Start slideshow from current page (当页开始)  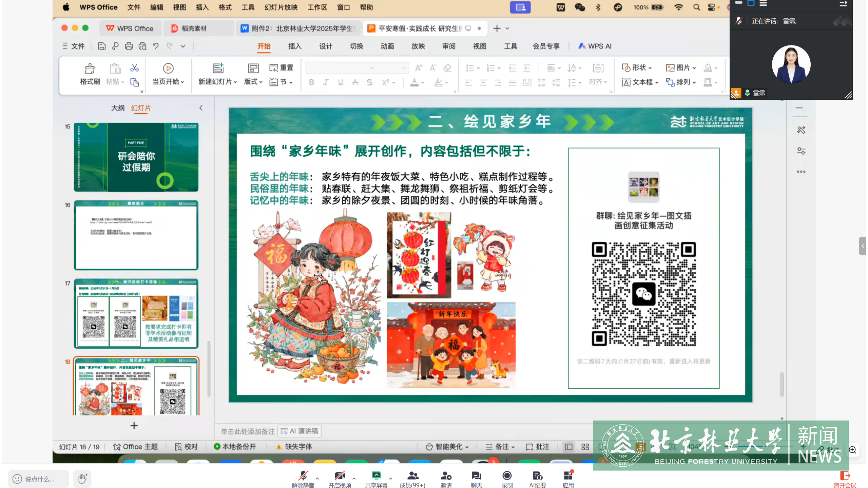point(168,74)
